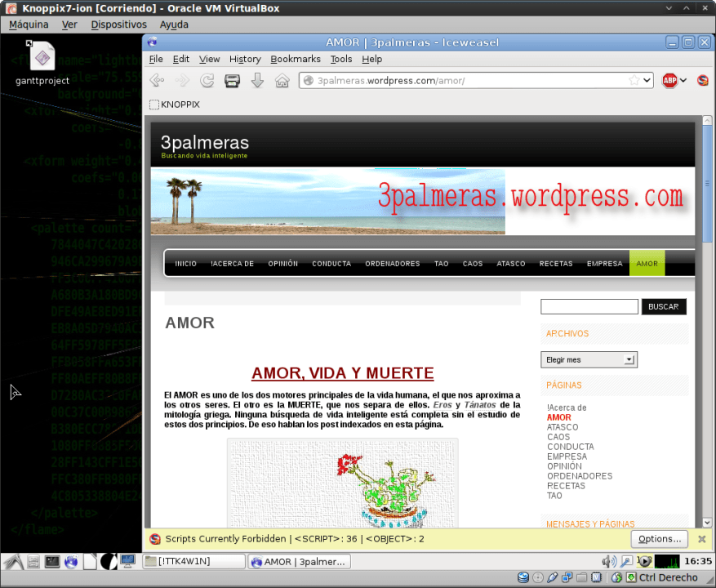
Task: Click the NoScript status bar icon
Action: (x=154, y=539)
